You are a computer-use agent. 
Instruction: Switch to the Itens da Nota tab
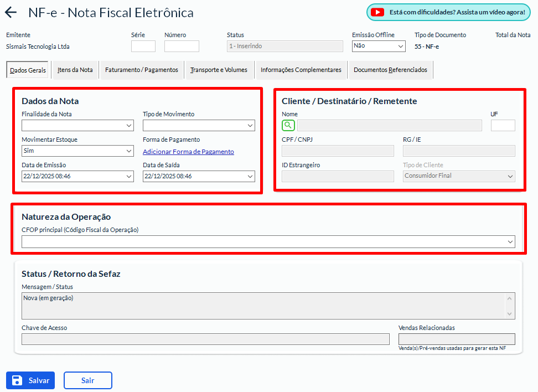(75, 70)
